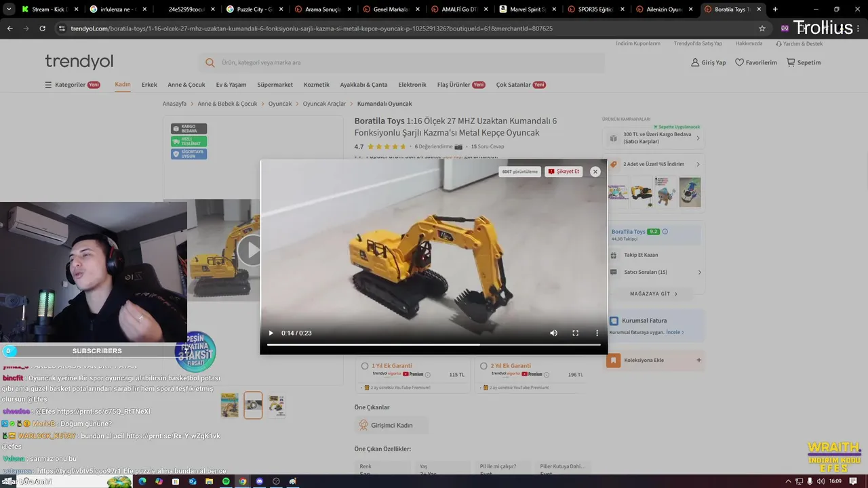The height and width of the screenshot is (488, 868).
Task: Click Takip Et Kazan
Action: coord(641,255)
